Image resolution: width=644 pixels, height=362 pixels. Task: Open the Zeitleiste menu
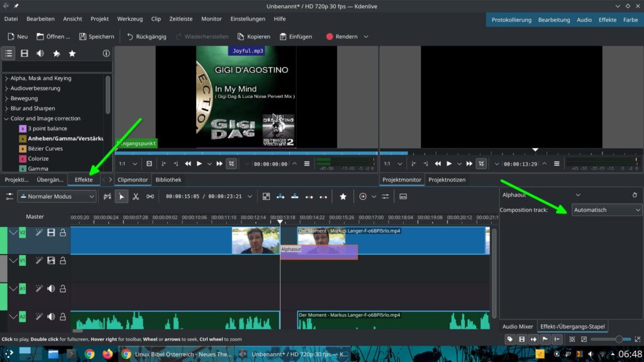[180, 19]
